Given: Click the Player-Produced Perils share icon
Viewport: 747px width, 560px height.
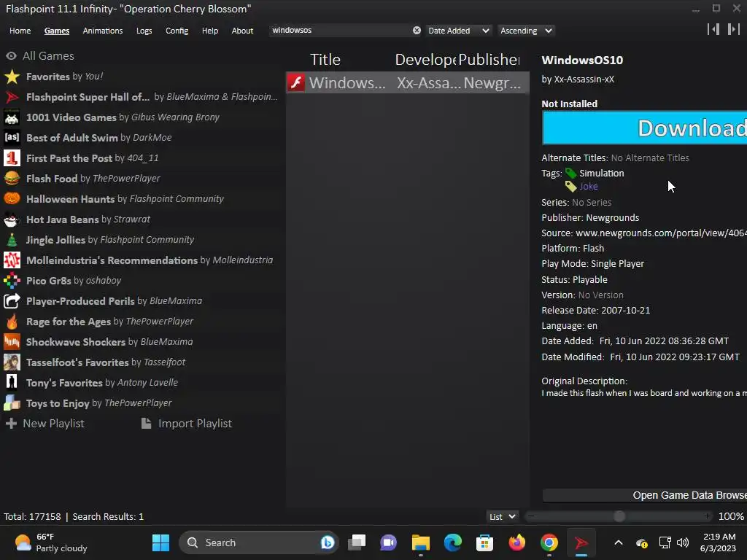Looking at the screenshot, I should tap(12, 301).
